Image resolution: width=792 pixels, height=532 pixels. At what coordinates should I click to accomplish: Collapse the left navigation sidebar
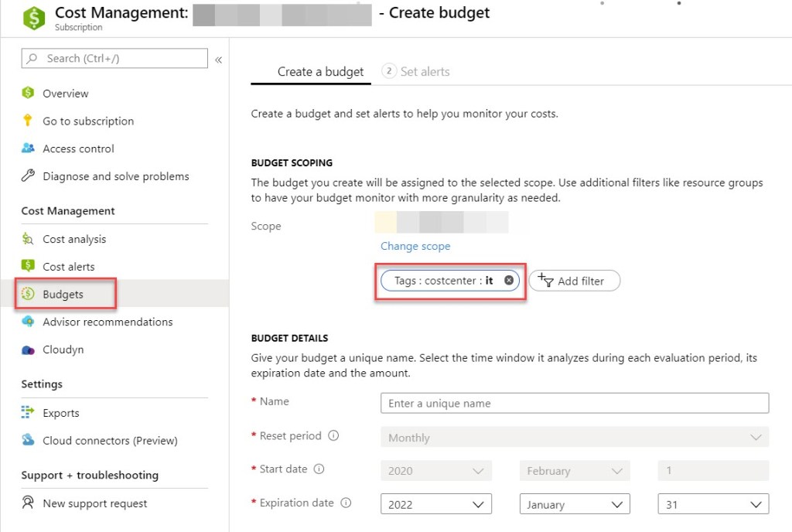tap(218, 60)
